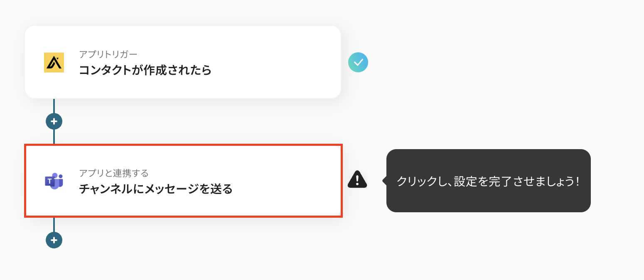Click the connector line under the trigger card
Viewport: 644px width, 280px height.
tap(54, 106)
